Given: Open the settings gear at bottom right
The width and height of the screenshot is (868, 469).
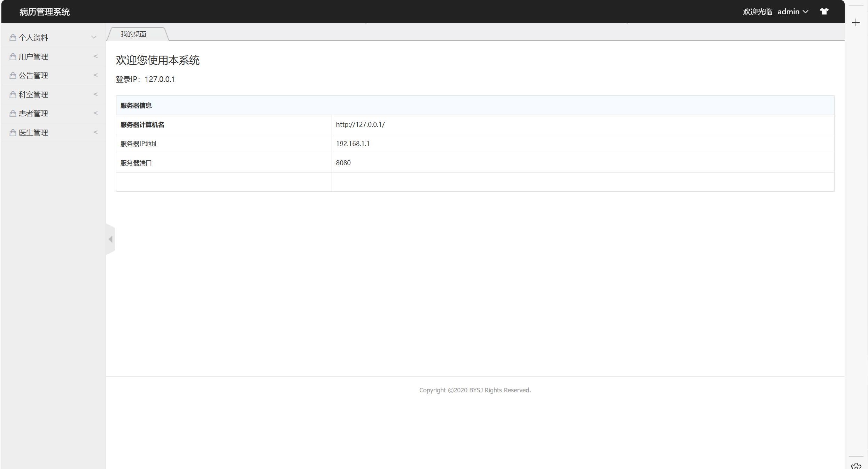Looking at the screenshot, I should [x=856, y=466].
